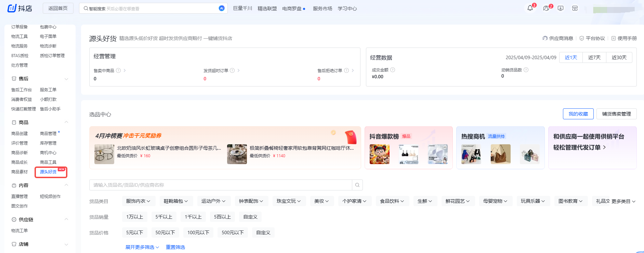Select the 近7天 date range
Image resolution: width=644 pixels, height=253 pixels.
594,57
